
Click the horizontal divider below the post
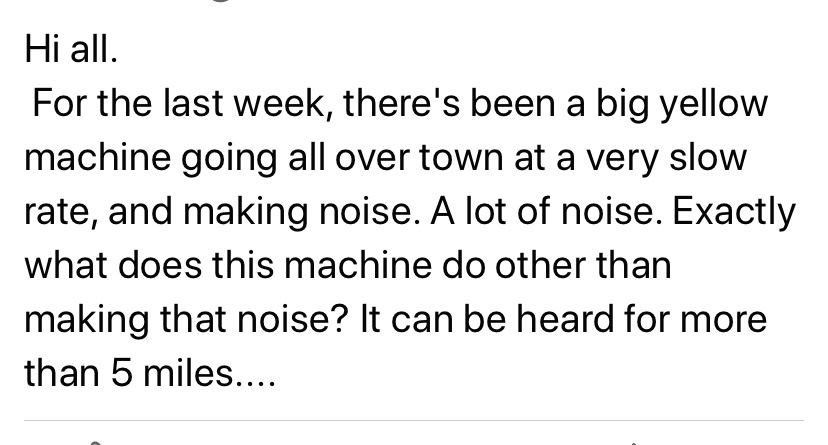click(x=414, y=420)
